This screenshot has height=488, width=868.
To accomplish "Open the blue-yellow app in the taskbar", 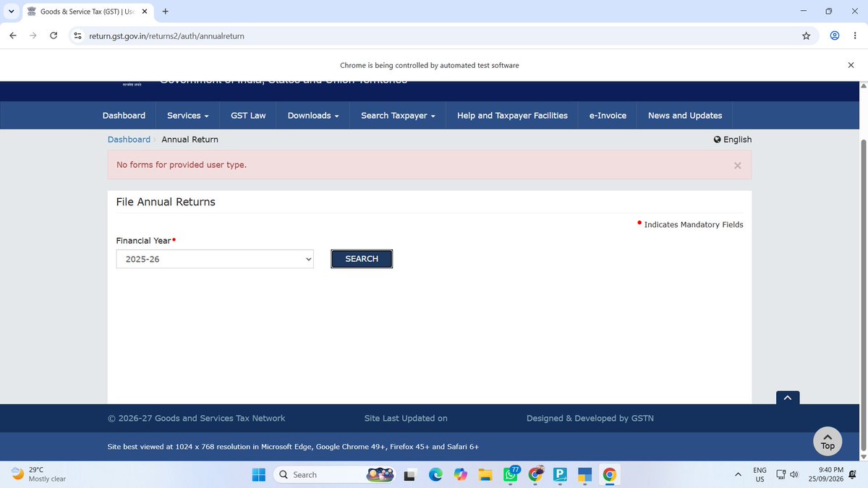I will (x=585, y=475).
